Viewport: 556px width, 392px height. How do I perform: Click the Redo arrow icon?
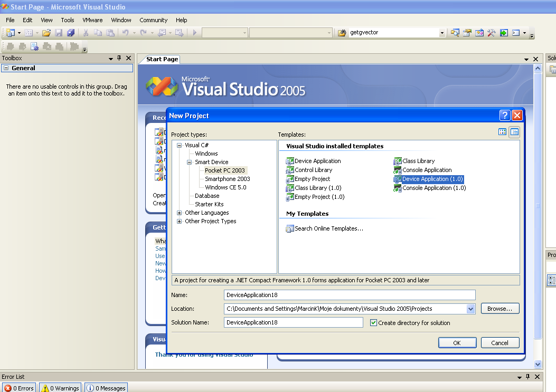(143, 33)
